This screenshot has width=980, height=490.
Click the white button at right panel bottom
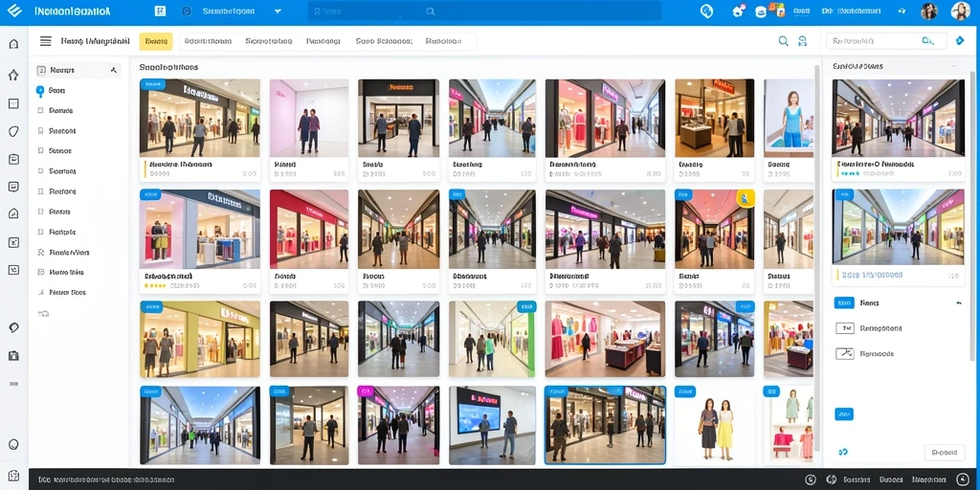pyautogui.click(x=945, y=453)
